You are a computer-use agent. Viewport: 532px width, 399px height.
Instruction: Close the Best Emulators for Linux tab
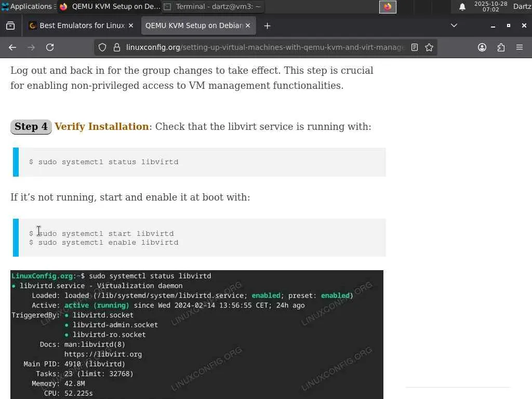(131, 26)
